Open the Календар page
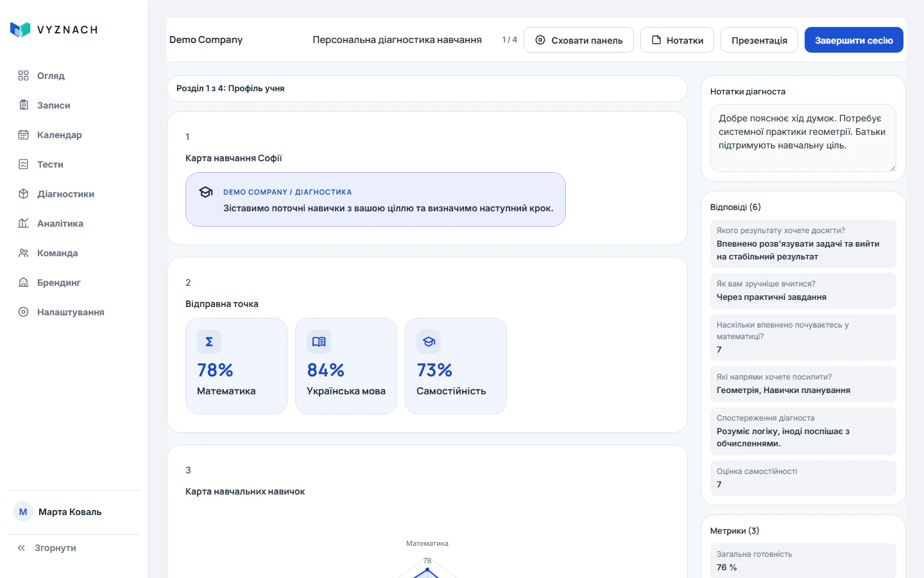The width and height of the screenshot is (924, 578). click(x=74, y=135)
